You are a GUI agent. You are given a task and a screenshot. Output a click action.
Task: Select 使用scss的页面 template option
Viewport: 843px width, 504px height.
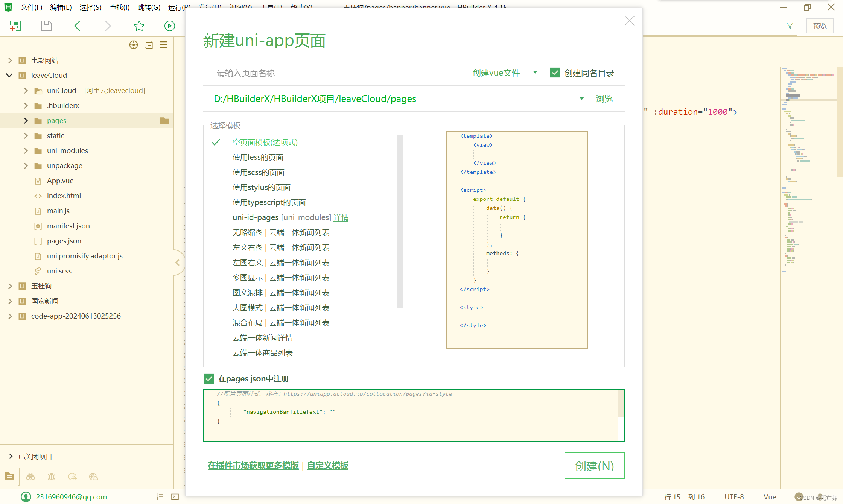point(258,173)
